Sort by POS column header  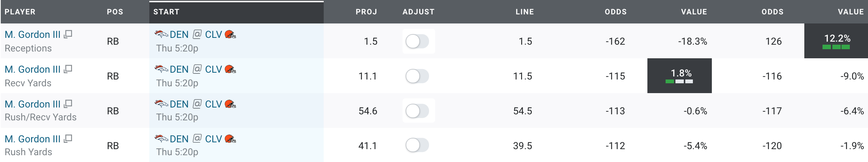[x=115, y=12]
